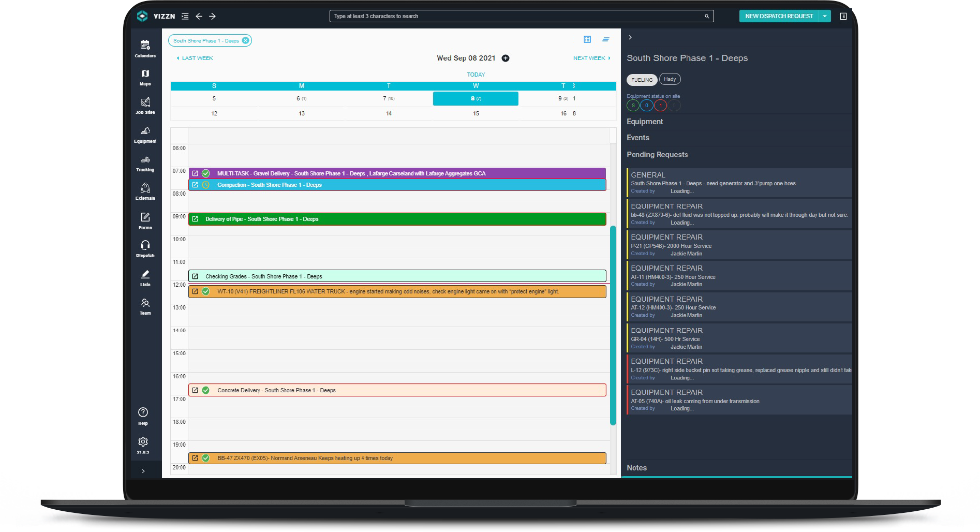Click the NEW DISPATCH REQUEST button
The height and width of the screenshot is (532, 980).
(x=779, y=16)
